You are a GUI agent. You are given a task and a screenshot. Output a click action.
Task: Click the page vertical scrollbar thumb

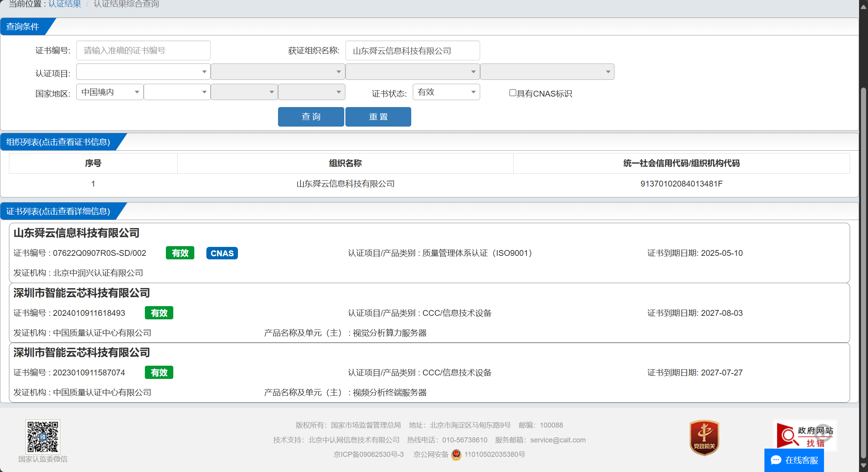[x=863, y=273]
